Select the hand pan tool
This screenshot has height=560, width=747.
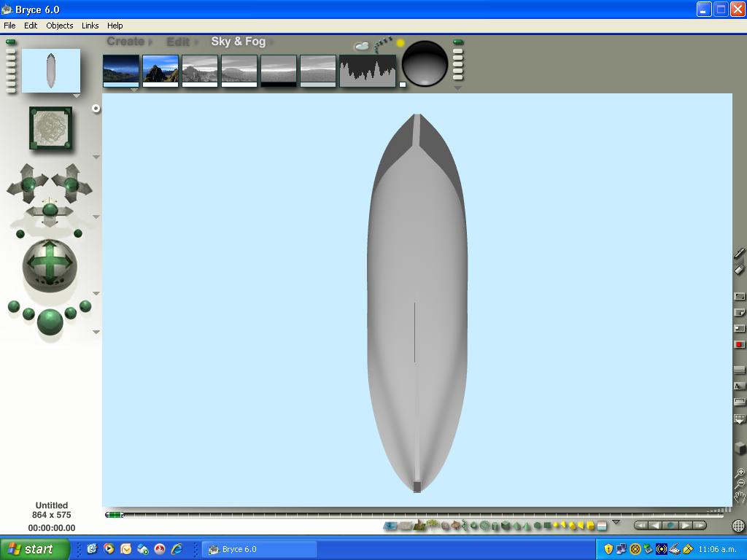click(x=739, y=499)
